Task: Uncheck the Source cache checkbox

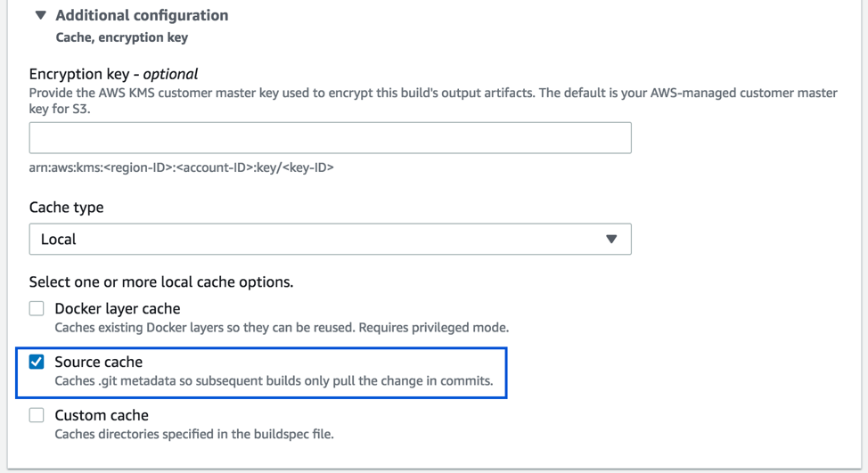Action: pyautogui.click(x=37, y=362)
